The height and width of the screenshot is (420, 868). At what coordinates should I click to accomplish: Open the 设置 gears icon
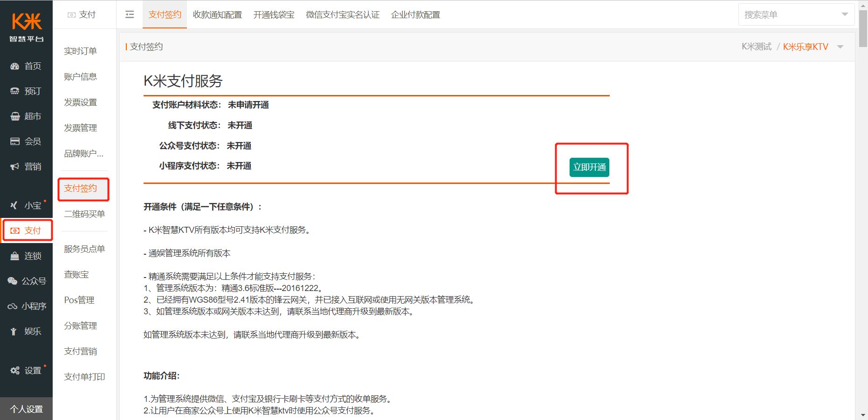point(15,371)
